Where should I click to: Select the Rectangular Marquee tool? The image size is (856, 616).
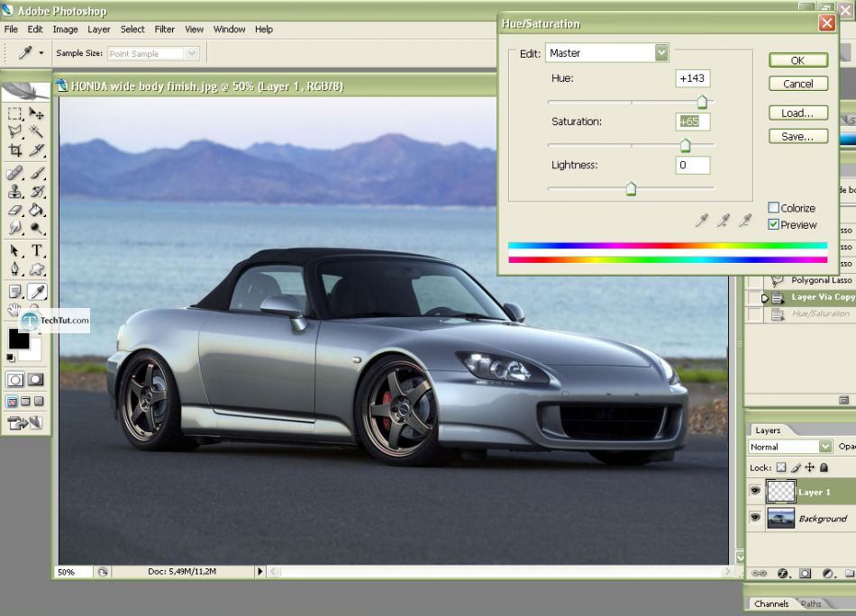click(15, 113)
